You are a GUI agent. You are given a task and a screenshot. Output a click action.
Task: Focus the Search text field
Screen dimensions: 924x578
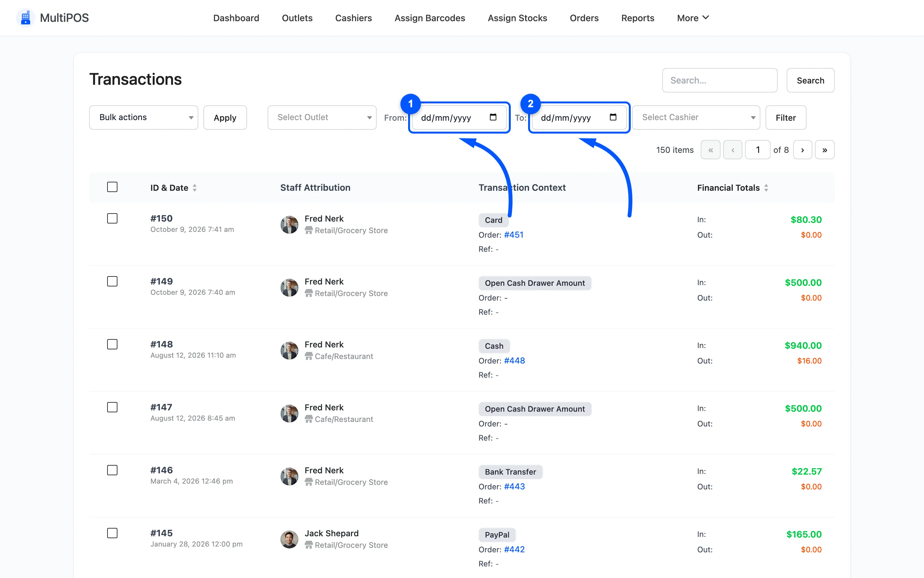pyautogui.click(x=719, y=80)
